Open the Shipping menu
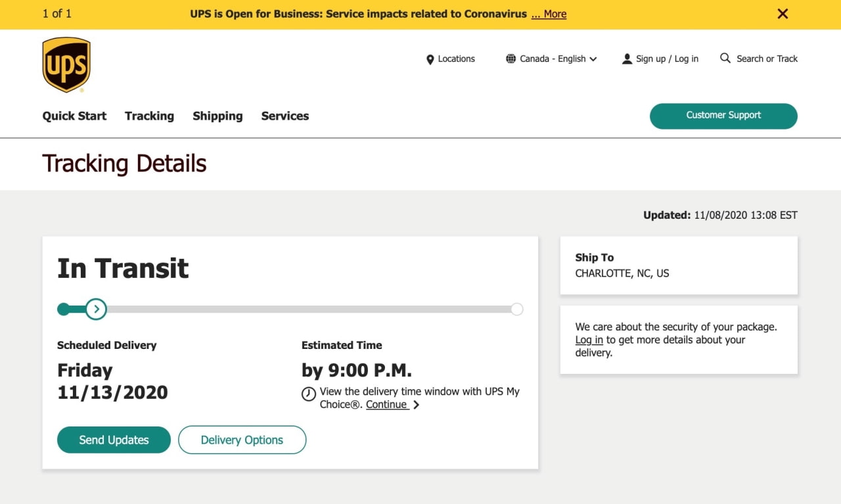The width and height of the screenshot is (841, 504). coord(217,116)
